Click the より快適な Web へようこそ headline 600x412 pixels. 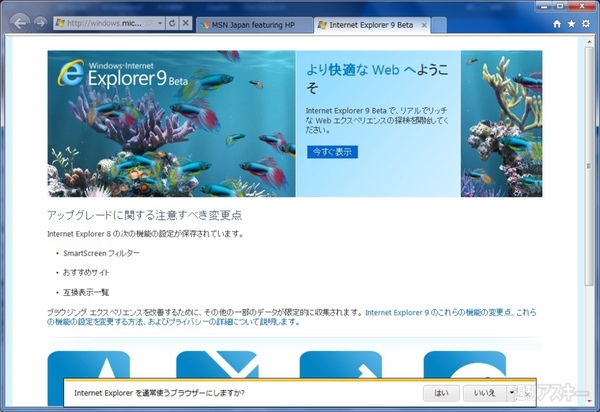point(377,78)
